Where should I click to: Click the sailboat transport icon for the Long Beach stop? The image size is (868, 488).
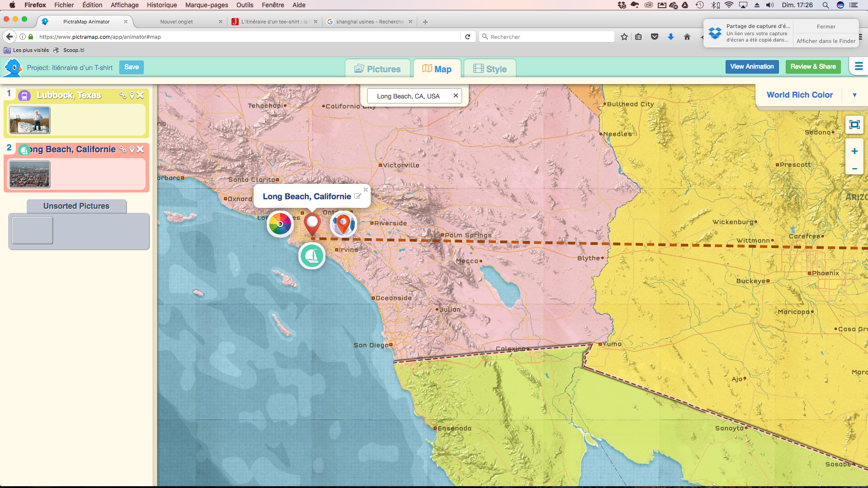[24, 150]
